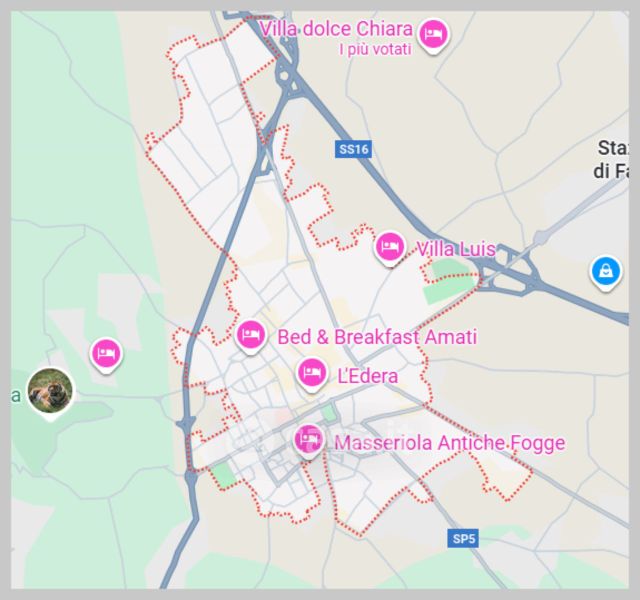Click the SP5 road badge
Image resolution: width=640 pixels, height=600 pixels.
463,539
